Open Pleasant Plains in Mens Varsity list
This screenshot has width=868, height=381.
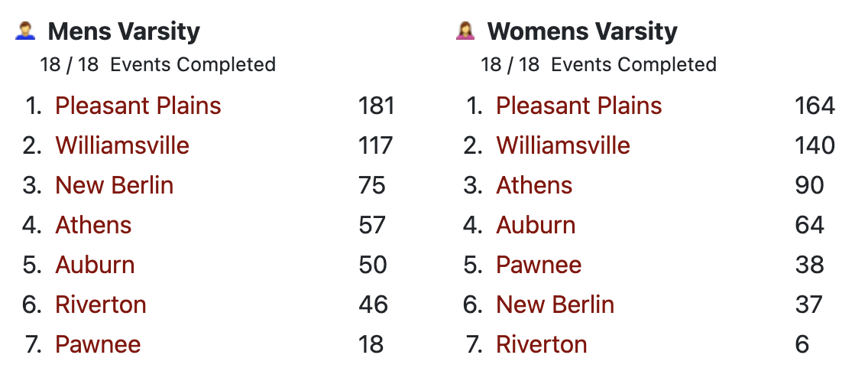pyautogui.click(x=138, y=106)
